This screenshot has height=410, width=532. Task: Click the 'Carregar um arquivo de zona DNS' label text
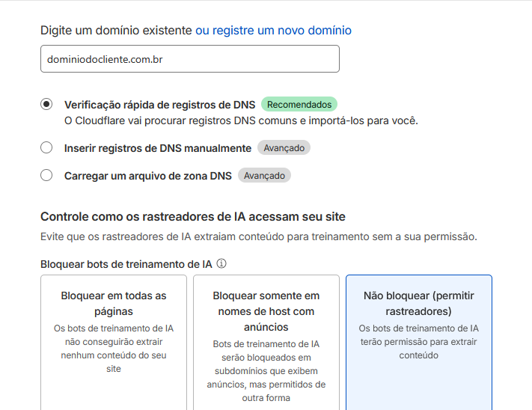(x=148, y=176)
